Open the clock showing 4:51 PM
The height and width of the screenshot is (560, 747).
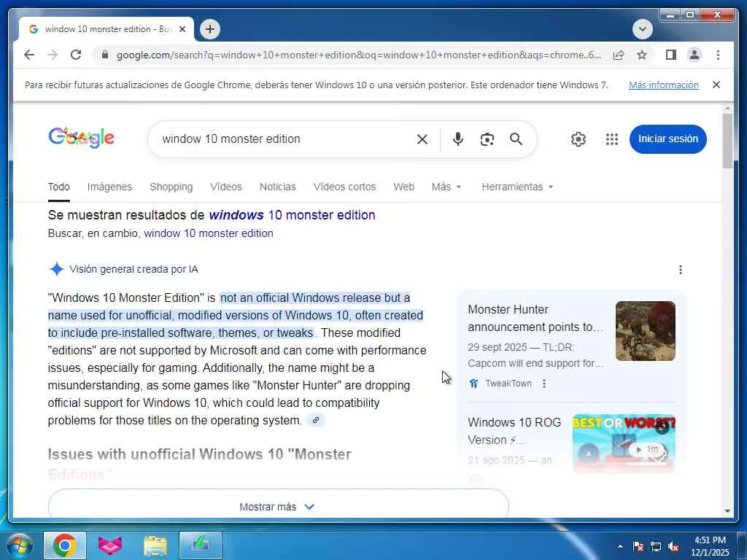[x=710, y=546]
